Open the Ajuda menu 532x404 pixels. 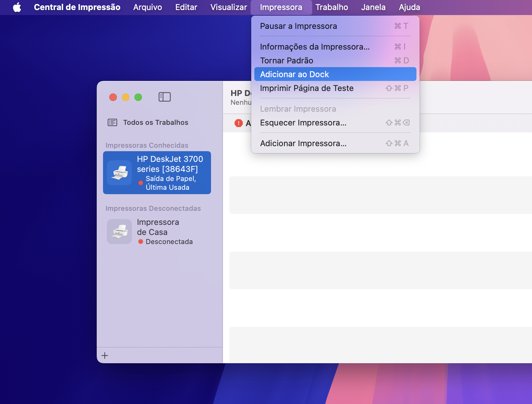(409, 7)
